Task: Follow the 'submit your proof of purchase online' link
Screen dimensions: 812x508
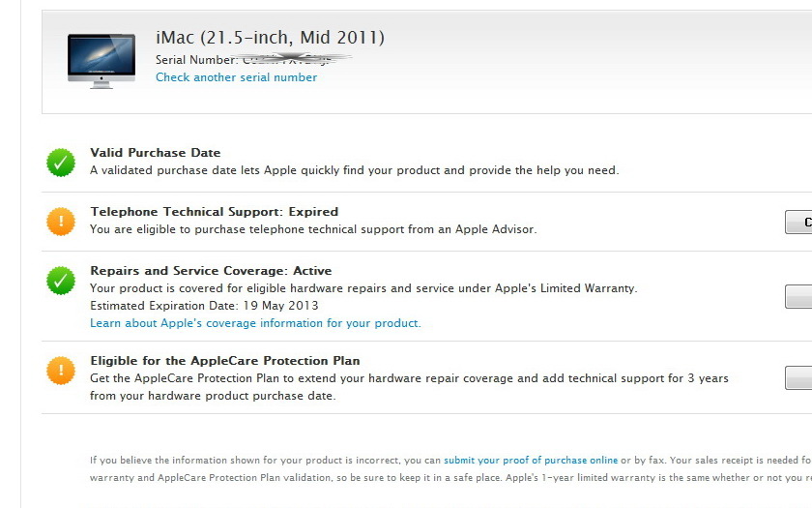Action: point(531,461)
